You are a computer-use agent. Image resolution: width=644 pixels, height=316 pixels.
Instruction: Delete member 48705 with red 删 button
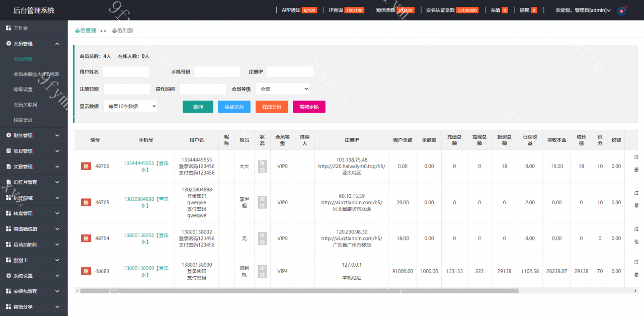tap(86, 202)
